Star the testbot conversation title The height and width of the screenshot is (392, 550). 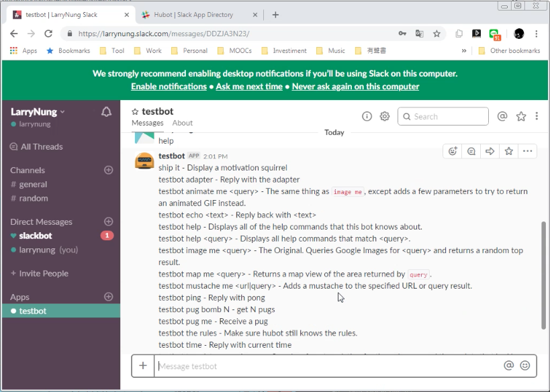click(x=135, y=112)
